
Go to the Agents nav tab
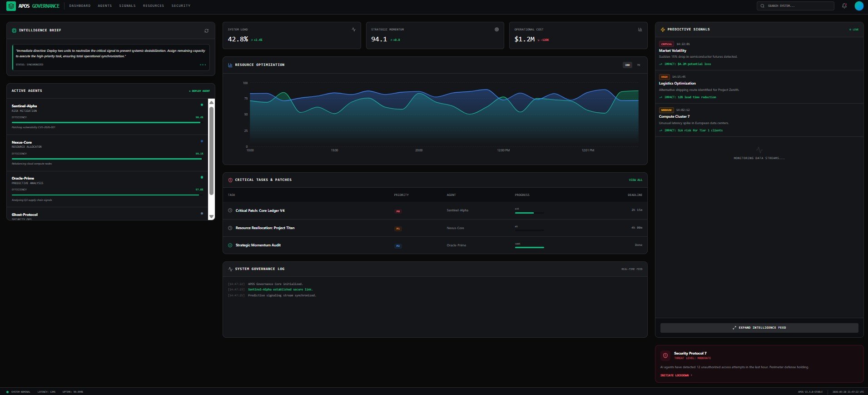[105, 6]
